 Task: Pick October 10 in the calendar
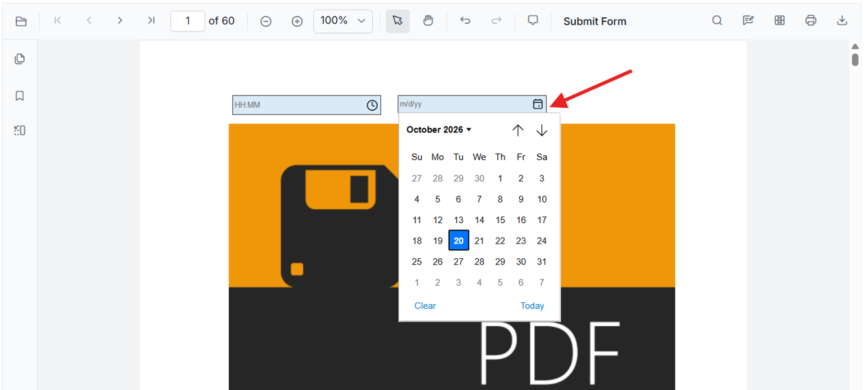click(542, 199)
